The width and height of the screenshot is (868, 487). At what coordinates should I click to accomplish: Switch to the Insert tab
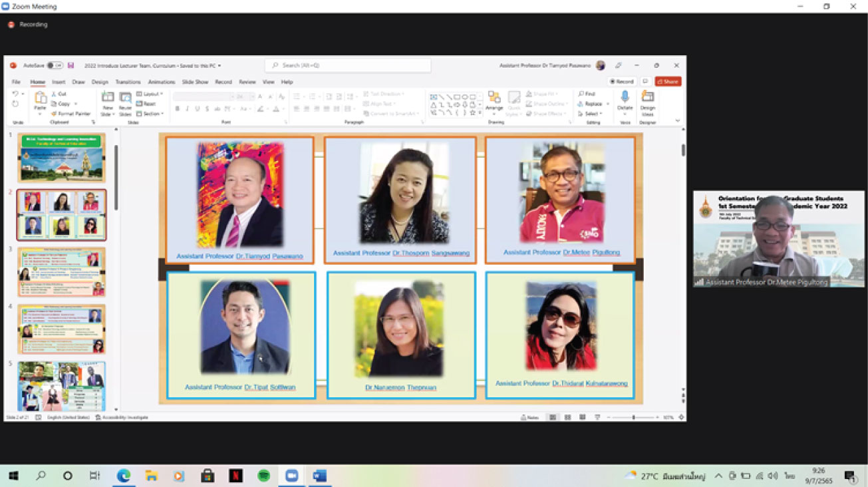pos(59,82)
